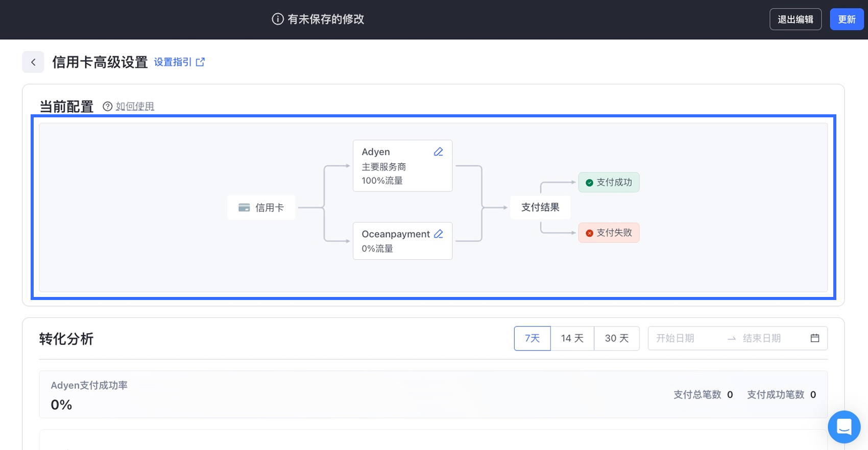Viewport: 868px width, 450px height.
Task: Click the 支付总笔数 value
Action: pyautogui.click(x=730, y=394)
